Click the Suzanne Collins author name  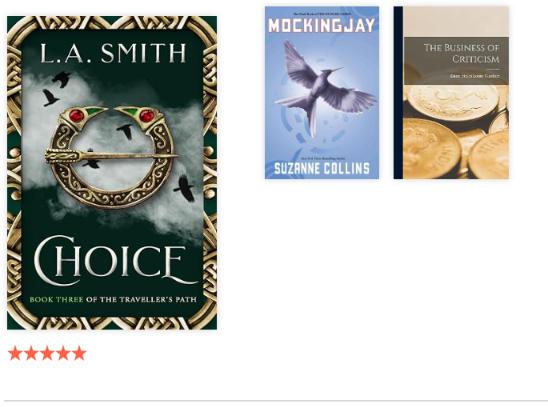tap(322, 169)
